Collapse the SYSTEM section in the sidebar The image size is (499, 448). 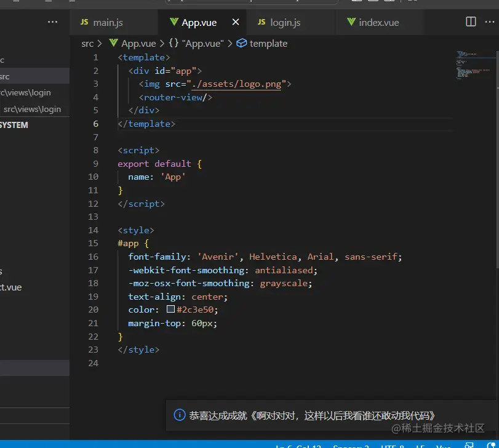click(x=14, y=125)
